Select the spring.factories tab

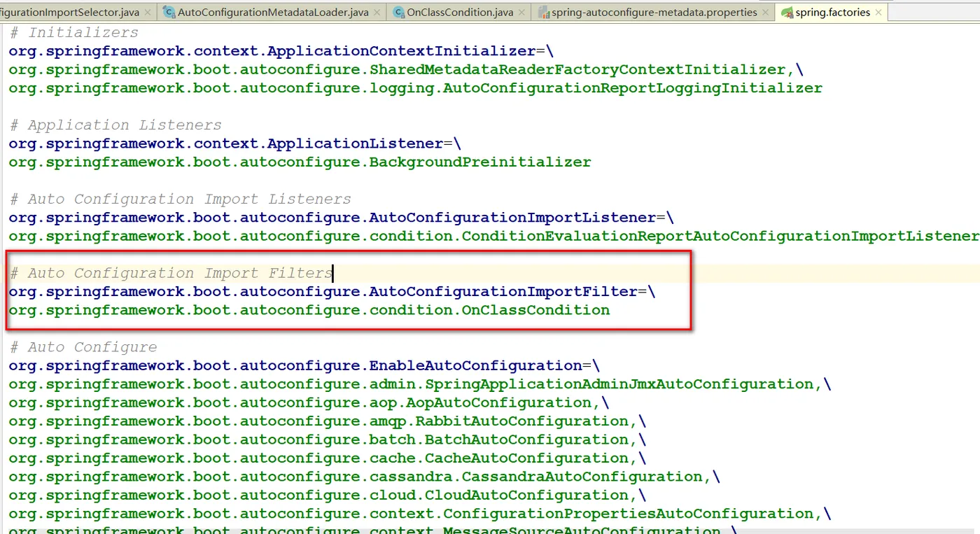click(x=831, y=12)
